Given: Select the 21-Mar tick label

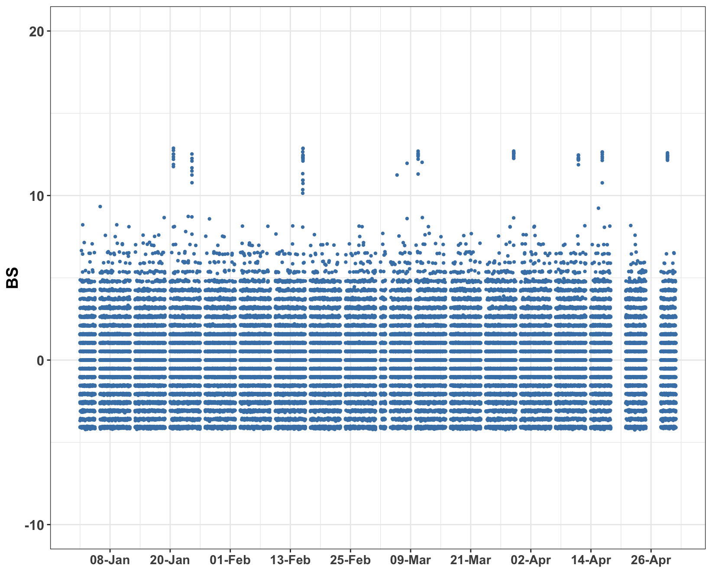Looking at the screenshot, I should pos(470,560).
